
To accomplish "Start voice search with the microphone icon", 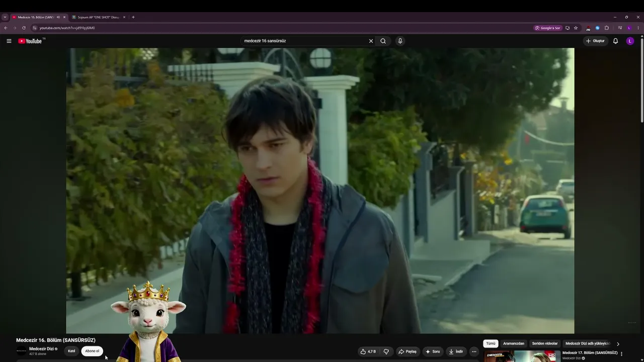I will pos(400,41).
